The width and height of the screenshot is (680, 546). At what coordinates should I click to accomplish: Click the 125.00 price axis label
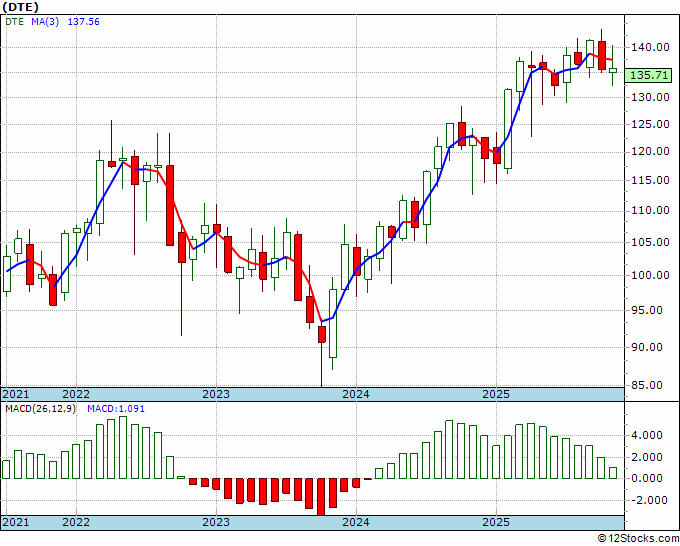click(x=650, y=124)
